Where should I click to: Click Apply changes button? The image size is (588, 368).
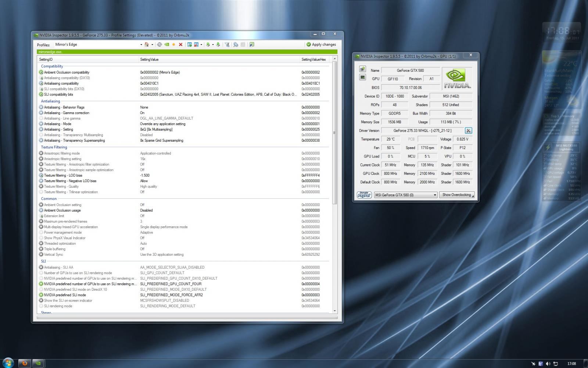tap(321, 45)
